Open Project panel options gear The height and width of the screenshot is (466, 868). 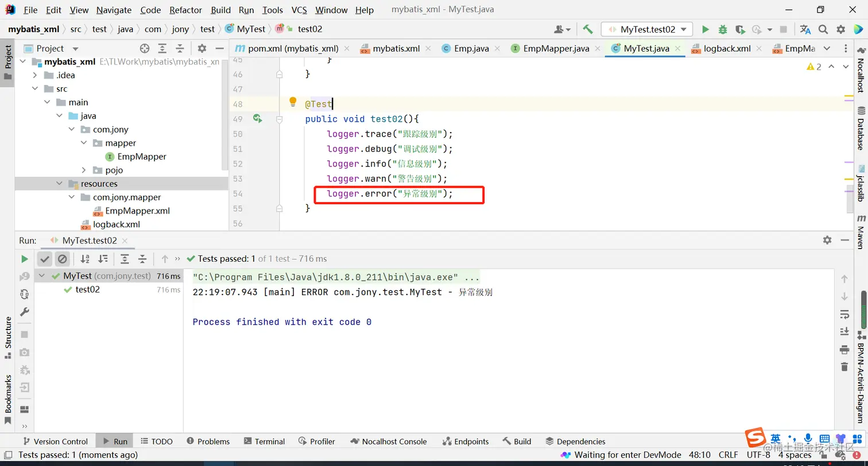click(x=202, y=48)
